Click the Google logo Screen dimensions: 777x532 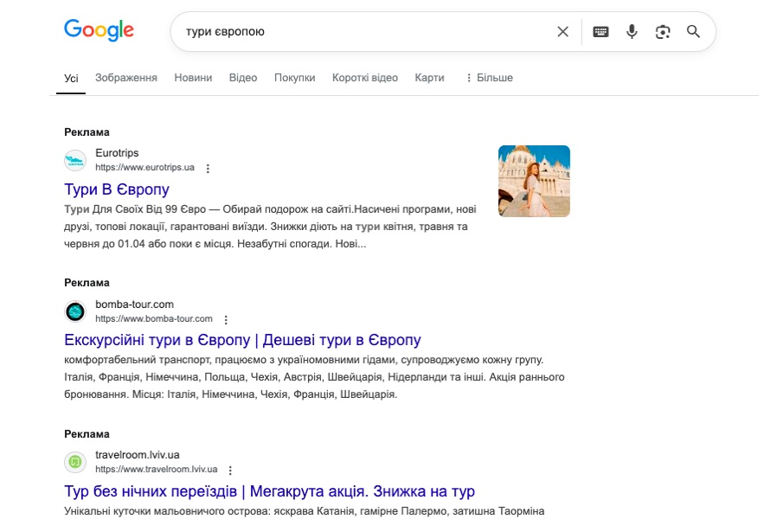click(x=99, y=30)
